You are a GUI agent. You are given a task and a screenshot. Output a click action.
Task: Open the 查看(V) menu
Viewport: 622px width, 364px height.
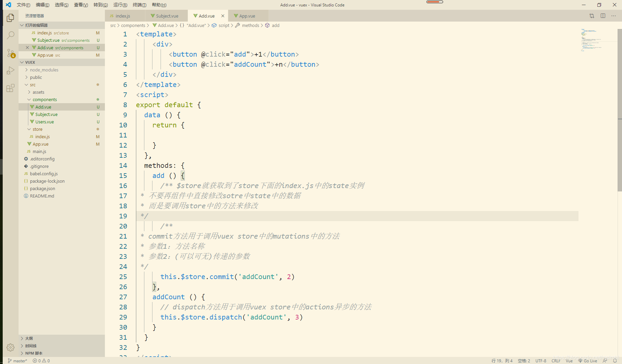coord(81,5)
